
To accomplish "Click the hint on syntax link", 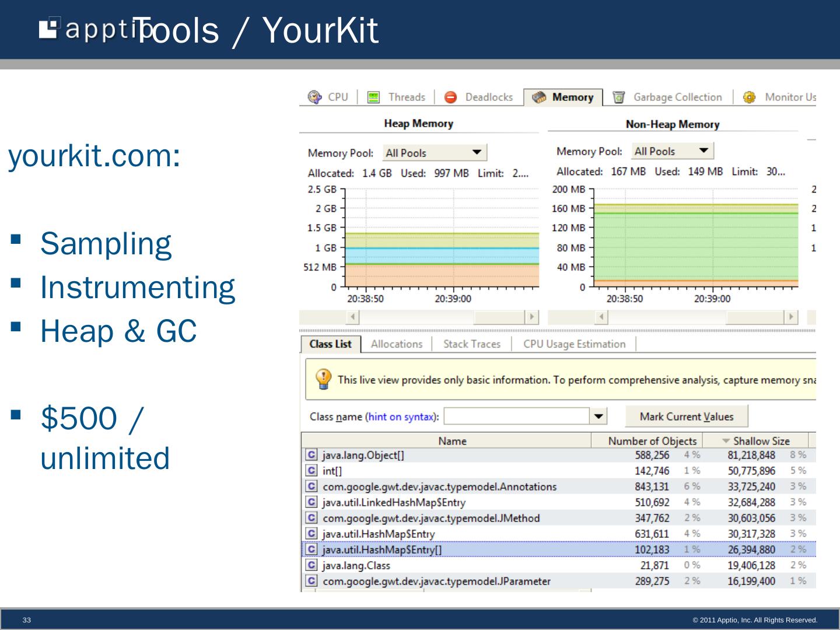I will [401, 416].
